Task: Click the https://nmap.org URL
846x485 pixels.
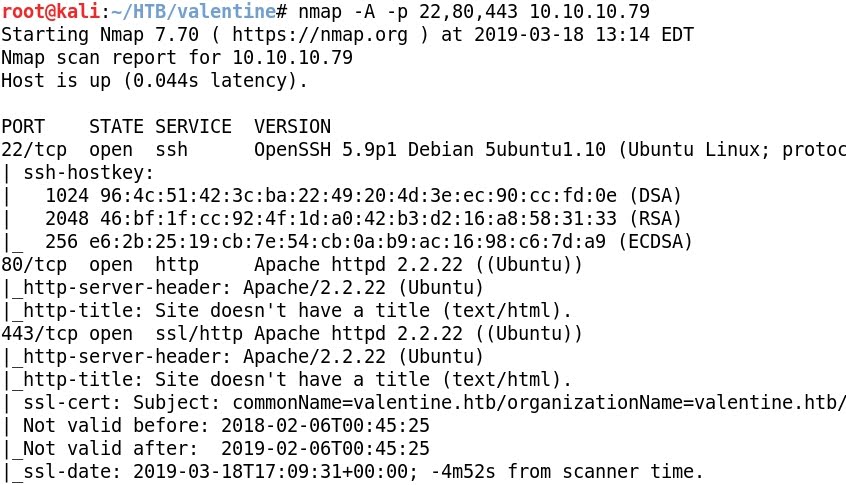Action: tap(320, 35)
